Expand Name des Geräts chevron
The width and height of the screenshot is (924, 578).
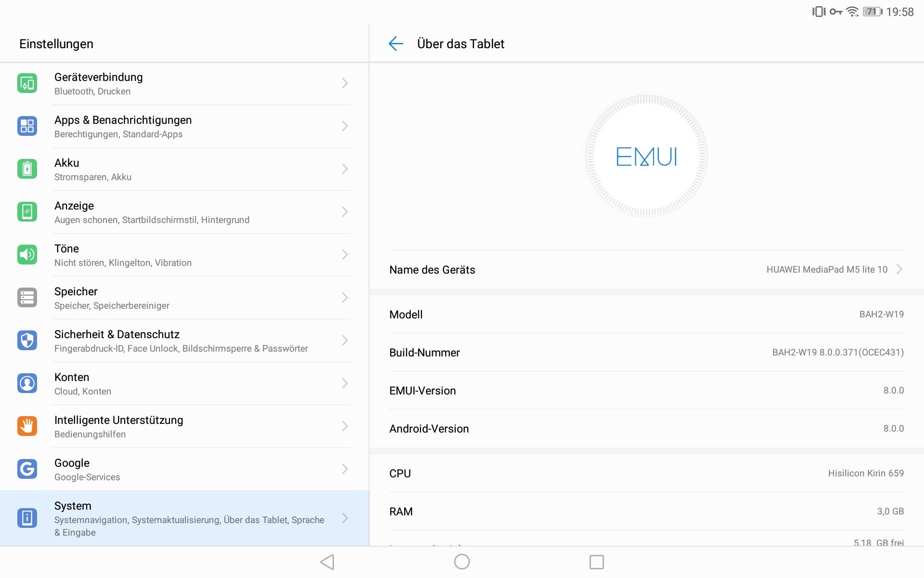click(899, 270)
